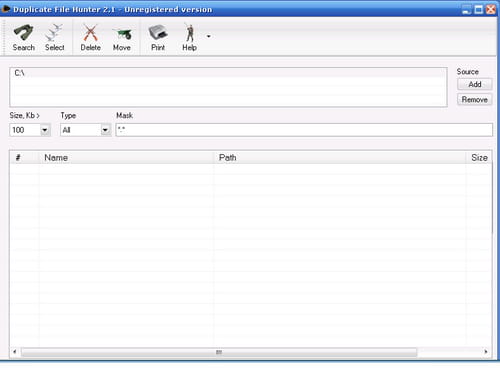Delete duplicates with the crossed rifles icon
The height and width of the screenshot is (377, 500).
click(x=90, y=38)
